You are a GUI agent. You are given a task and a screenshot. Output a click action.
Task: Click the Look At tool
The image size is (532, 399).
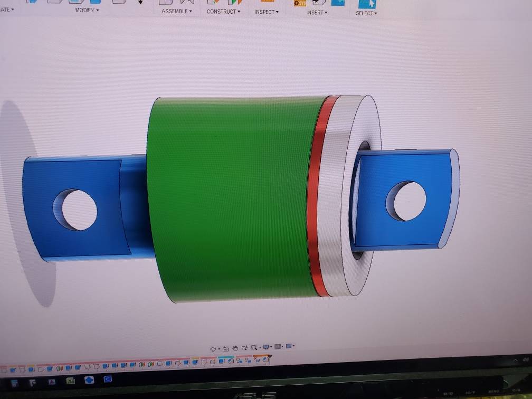(x=226, y=349)
